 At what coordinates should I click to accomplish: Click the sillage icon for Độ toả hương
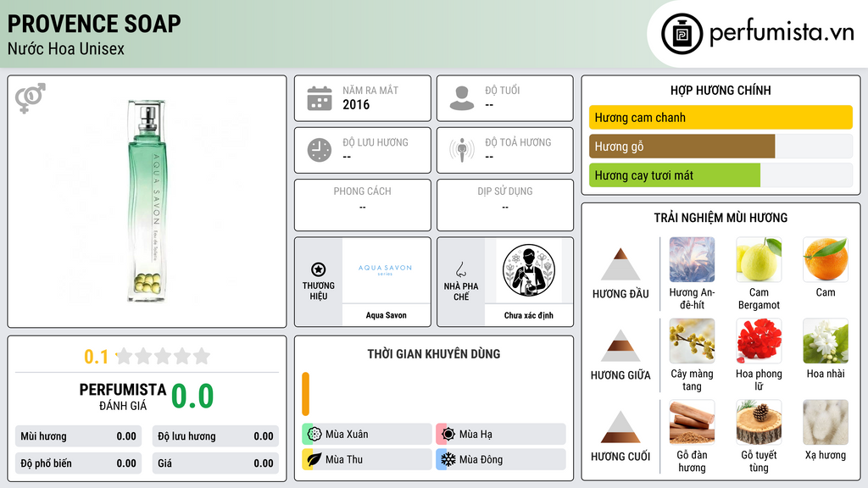click(x=462, y=150)
